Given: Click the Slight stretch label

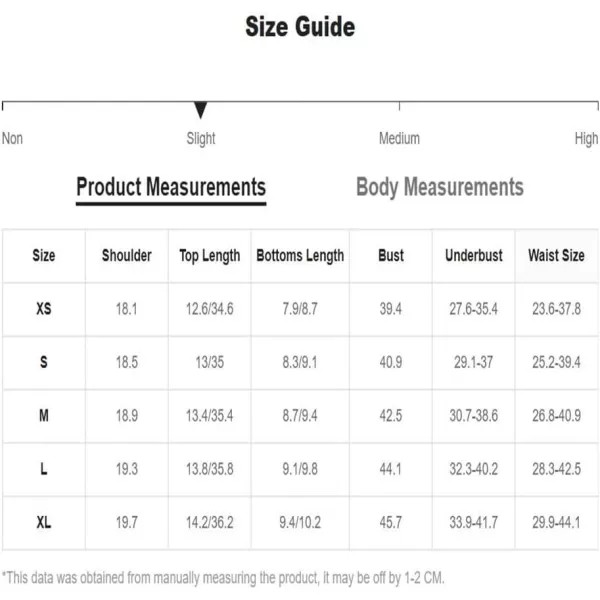Looking at the screenshot, I should coord(201,139).
